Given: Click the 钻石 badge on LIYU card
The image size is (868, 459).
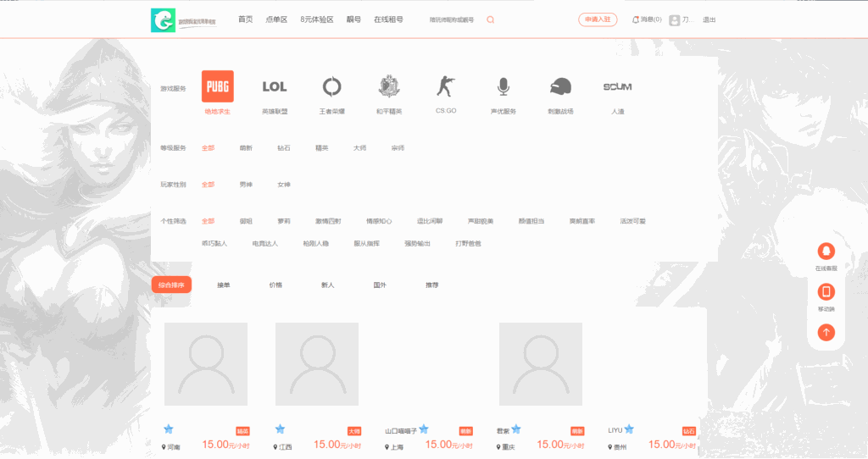Looking at the screenshot, I should (688, 431).
